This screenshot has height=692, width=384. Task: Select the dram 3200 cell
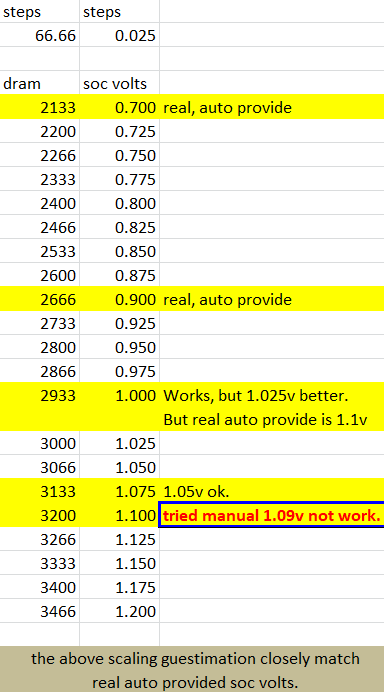coord(40,515)
